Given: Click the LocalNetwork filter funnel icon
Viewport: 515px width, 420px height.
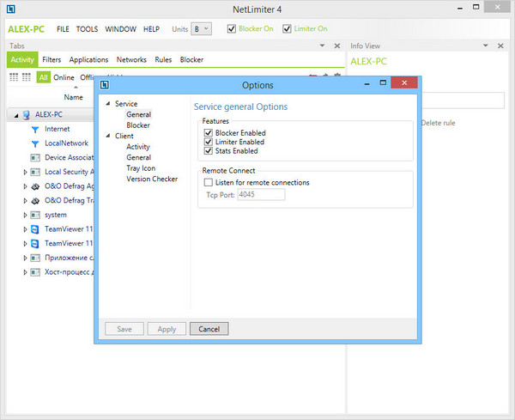Looking at the screenshot, I should [35, 143].
